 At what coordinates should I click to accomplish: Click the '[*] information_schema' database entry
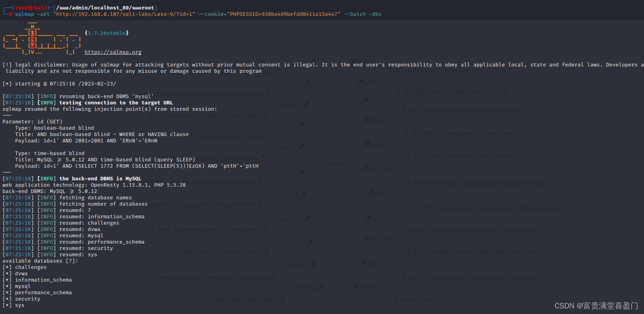tap(37, 280)
